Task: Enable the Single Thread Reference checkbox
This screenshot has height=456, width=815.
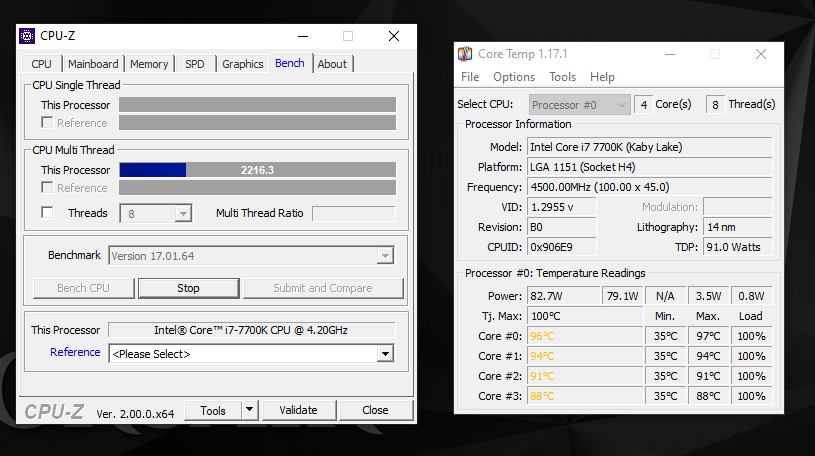Action: [47, 123]
